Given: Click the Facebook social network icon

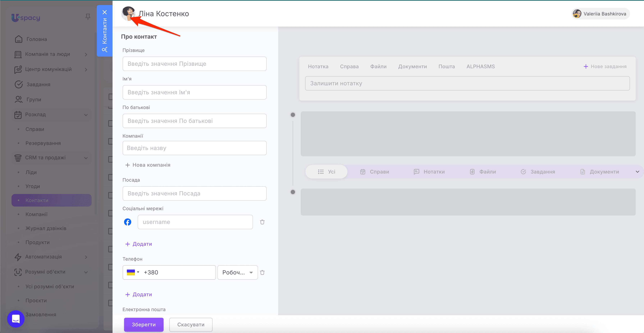Looking at the screenshot, I should (127, 222).
